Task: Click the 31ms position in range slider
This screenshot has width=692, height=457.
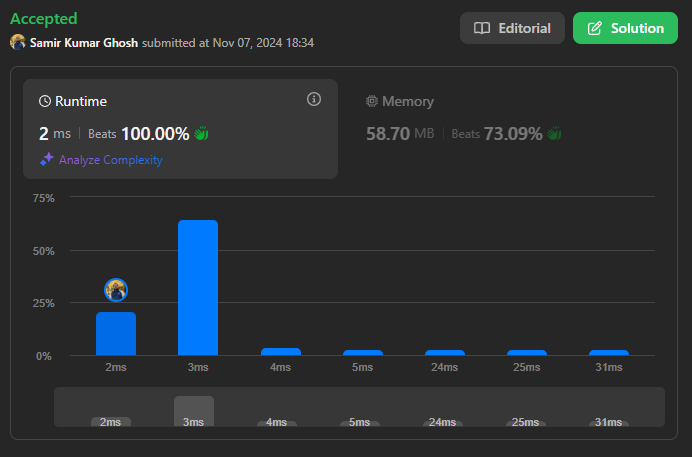Action: 608,422
